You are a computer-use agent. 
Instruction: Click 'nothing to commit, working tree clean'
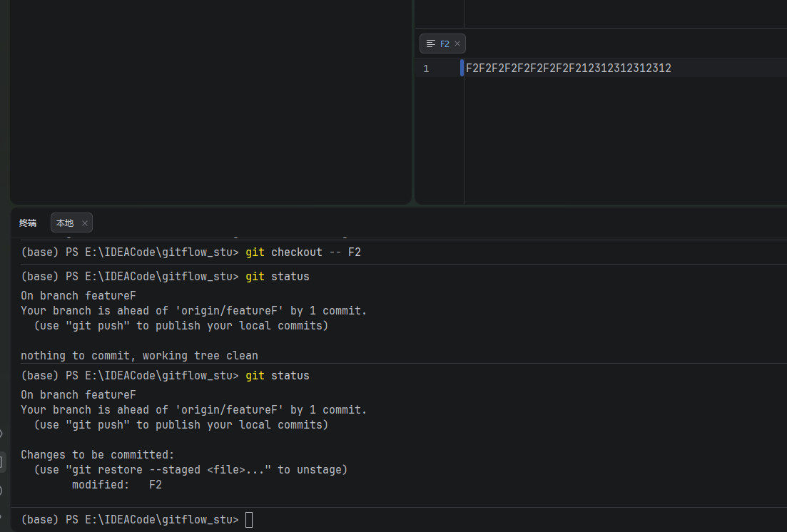coord(139,356)
